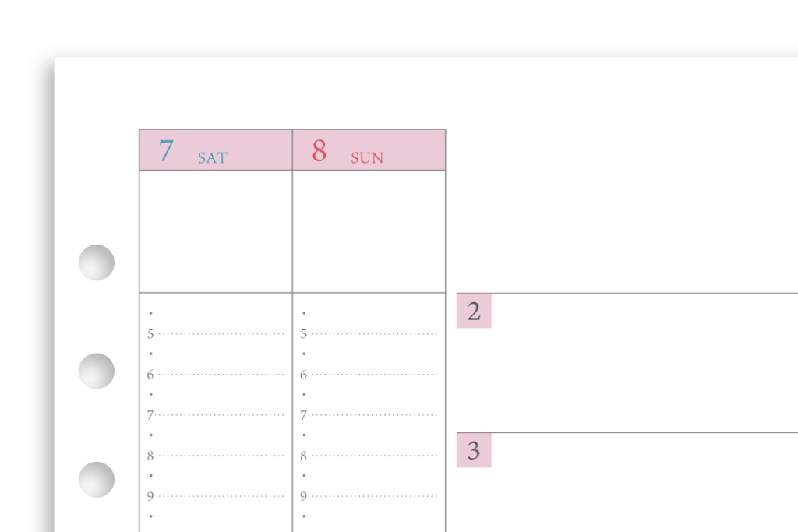Click the Sunday 8 date header
The height and width of the screenshot is (532, 798).
pyautogui.click(x=369, y=150)
